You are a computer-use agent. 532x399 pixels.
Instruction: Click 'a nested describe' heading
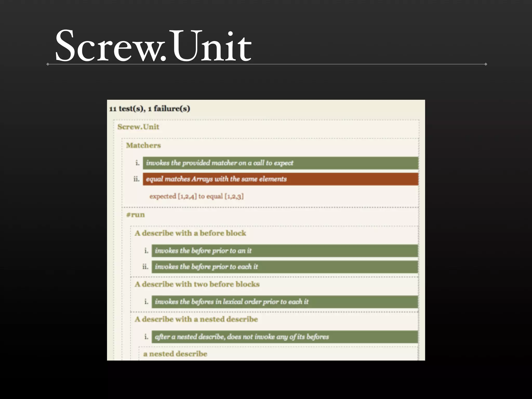coord(175,354)
